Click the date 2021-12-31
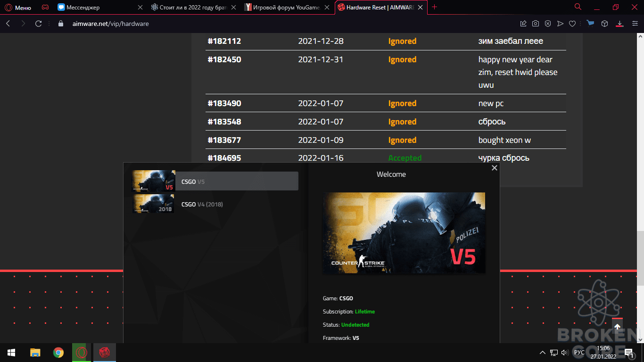Image resolution: width=644 pixels, height=362 pixels. 321,59
